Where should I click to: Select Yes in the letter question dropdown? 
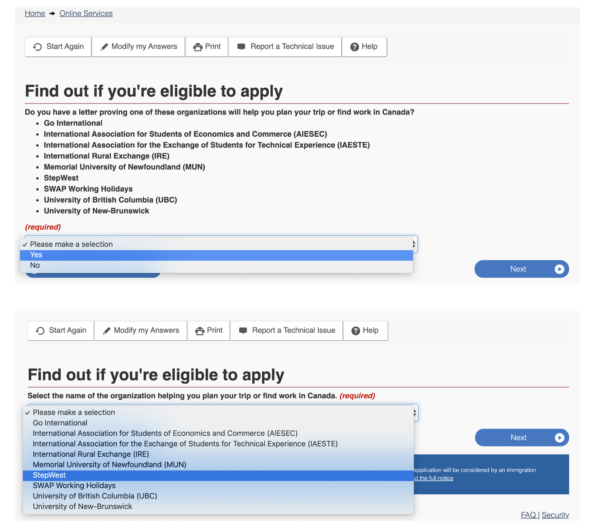(x=217, y=255)
